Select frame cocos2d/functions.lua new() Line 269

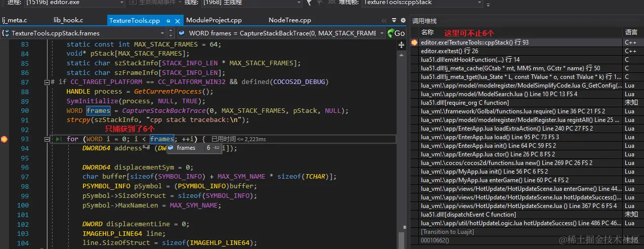[527, 163]
